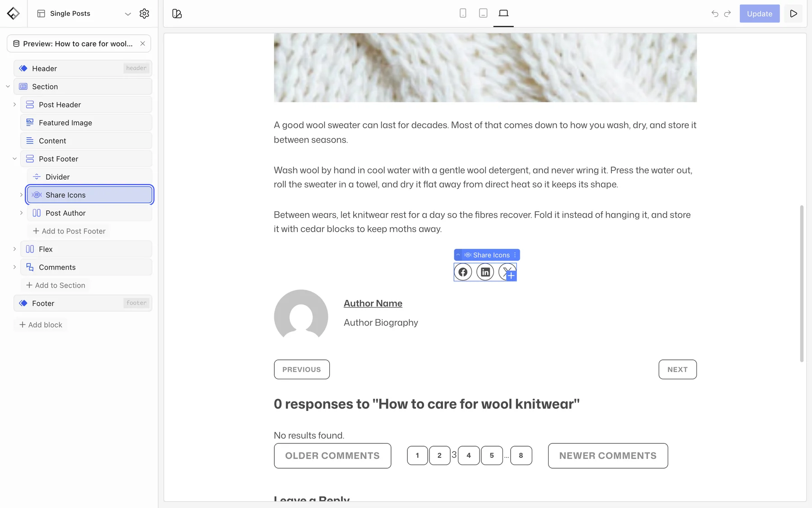
Task: Go to comments page 5
Action: [492, 455]
